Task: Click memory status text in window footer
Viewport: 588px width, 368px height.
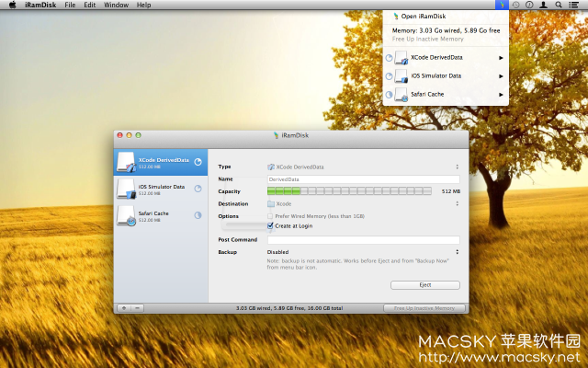Action: (289, 308)
